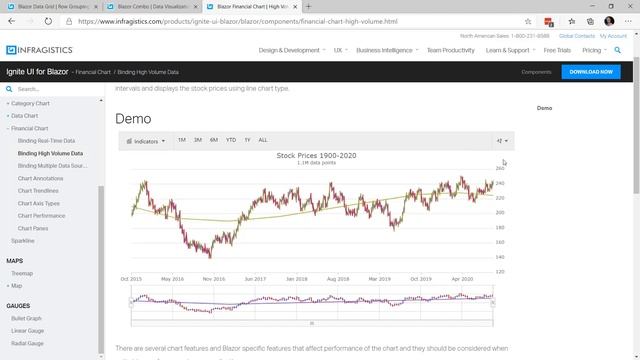Click the Global Contacts link

[x=577, y=36]
